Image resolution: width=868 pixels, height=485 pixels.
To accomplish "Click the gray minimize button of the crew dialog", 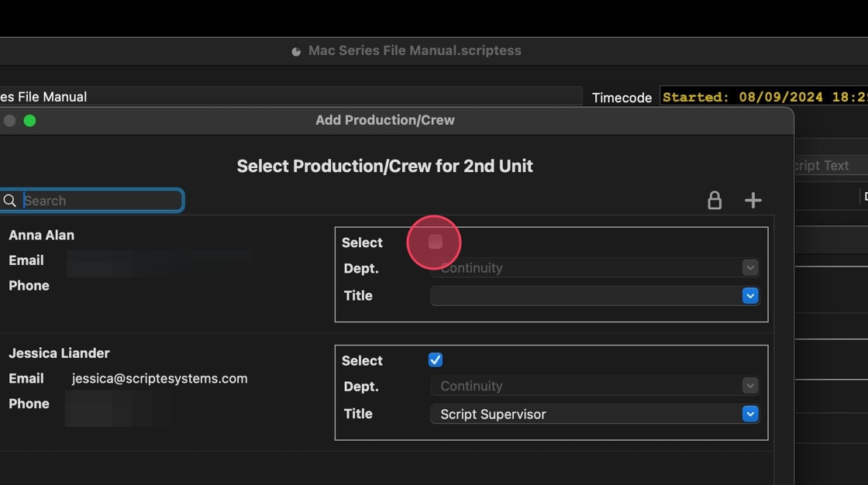I will click(10, 120).
